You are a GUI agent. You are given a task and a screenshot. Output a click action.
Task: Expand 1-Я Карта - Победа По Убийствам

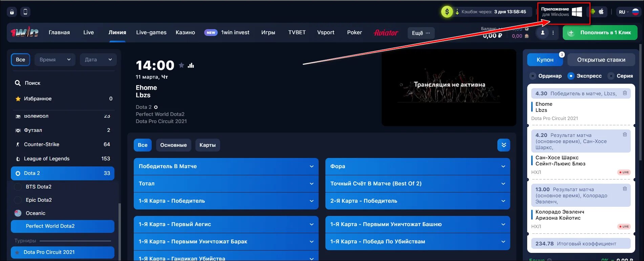418,242
